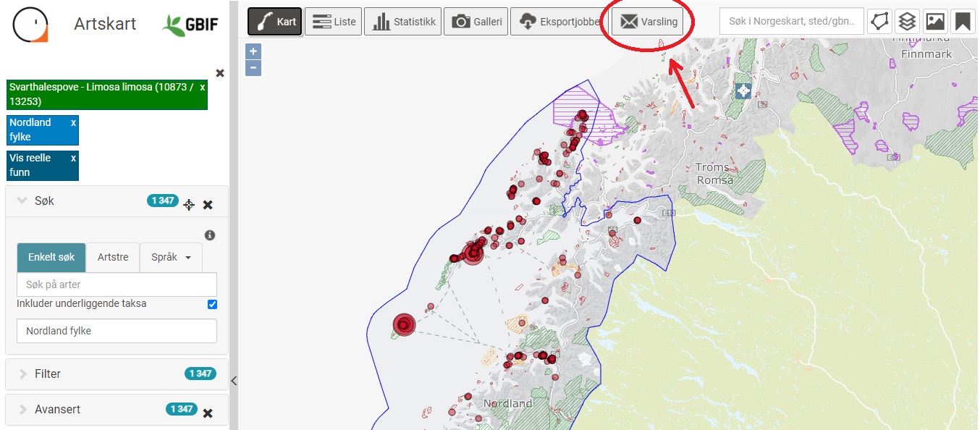
Task: Open the Språk dropdown
Action: (171, 257)
